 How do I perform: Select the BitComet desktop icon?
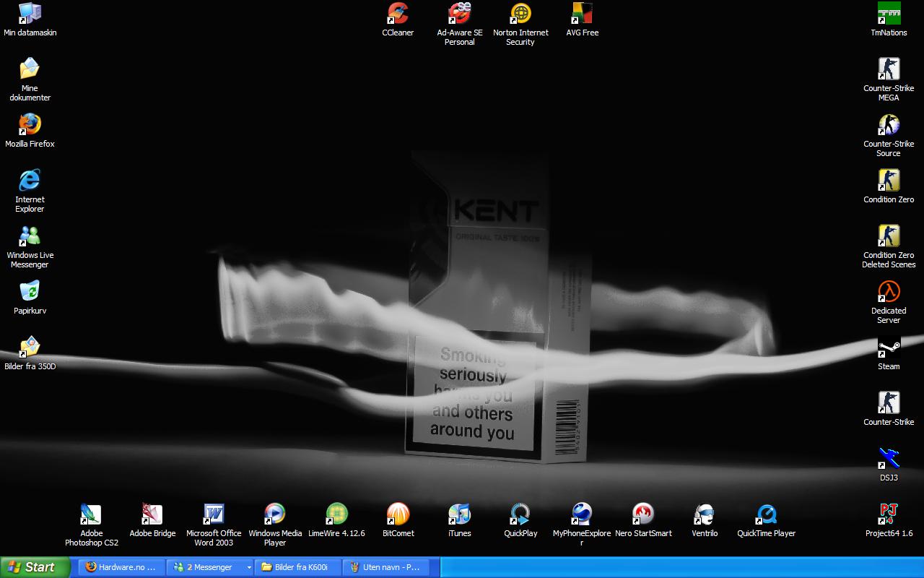click(x=398, y=514)
